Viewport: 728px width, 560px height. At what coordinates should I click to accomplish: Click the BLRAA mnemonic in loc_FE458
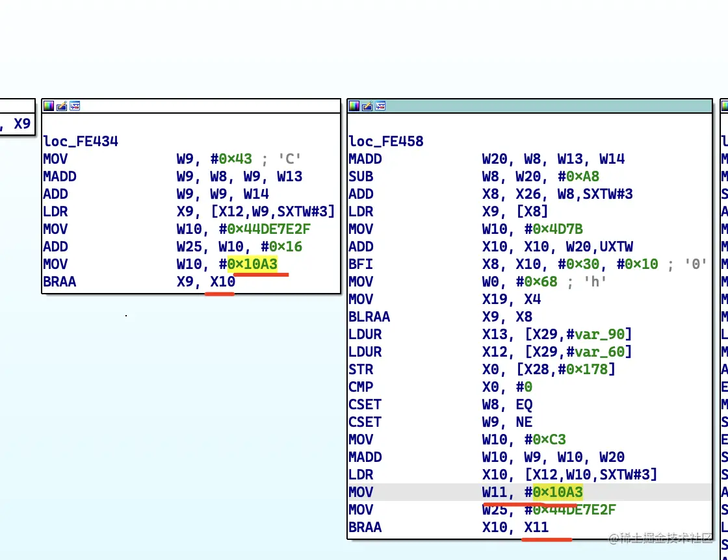click(369, 317)
